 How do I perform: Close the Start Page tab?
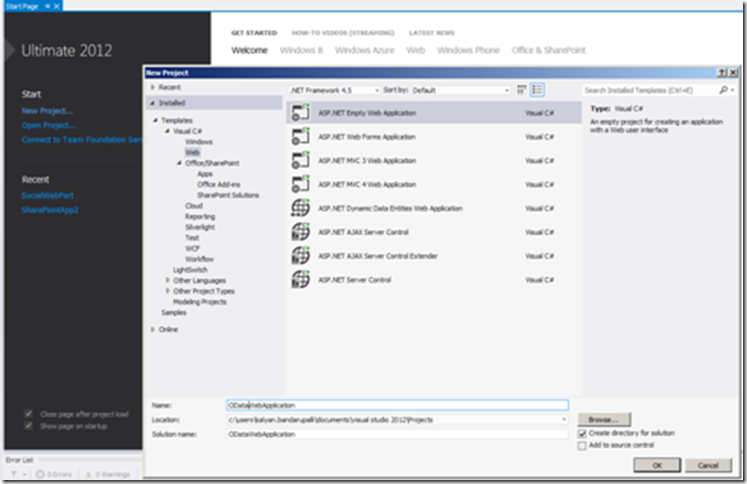pos(57,6)
